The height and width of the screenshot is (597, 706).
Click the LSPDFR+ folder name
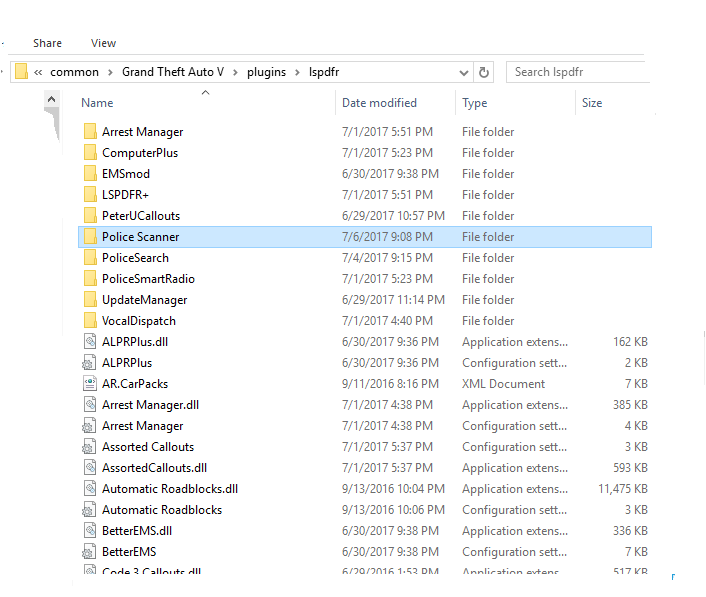[x=125, y=194]
